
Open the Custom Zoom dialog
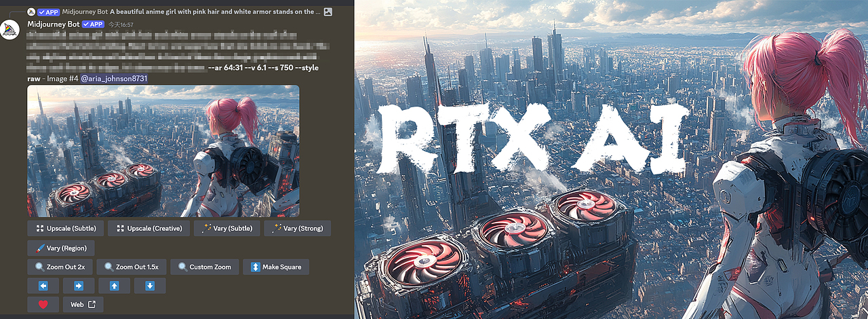coord(205,267)
